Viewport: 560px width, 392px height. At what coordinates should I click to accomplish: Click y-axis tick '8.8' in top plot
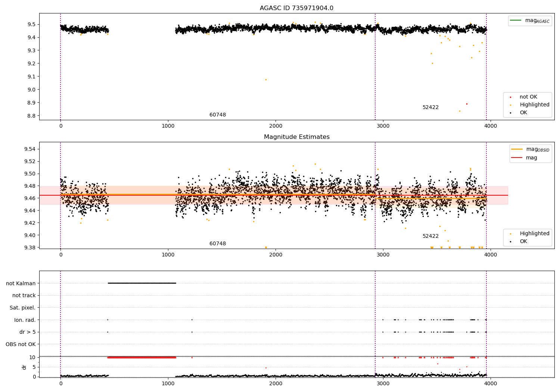pyautogui.click(x=31, y=116)
